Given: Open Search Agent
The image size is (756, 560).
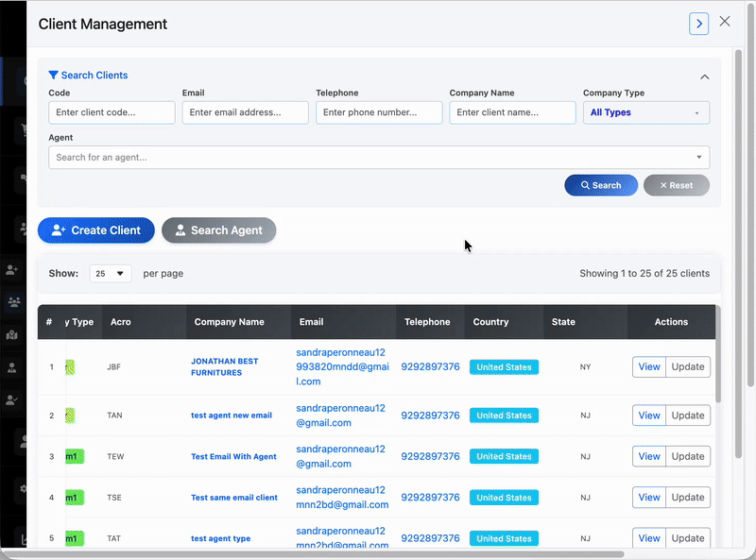Looking at the screenshot, I should [x=218, y=230].
